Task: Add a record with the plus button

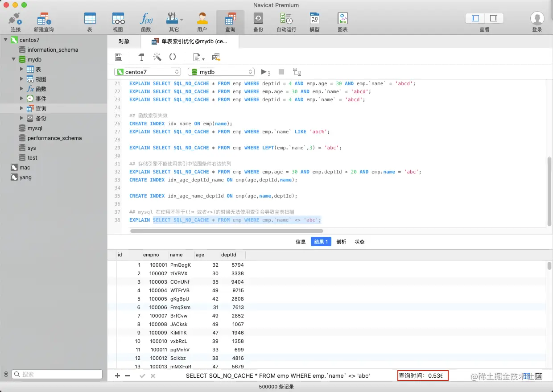Action: click(118, 376)
